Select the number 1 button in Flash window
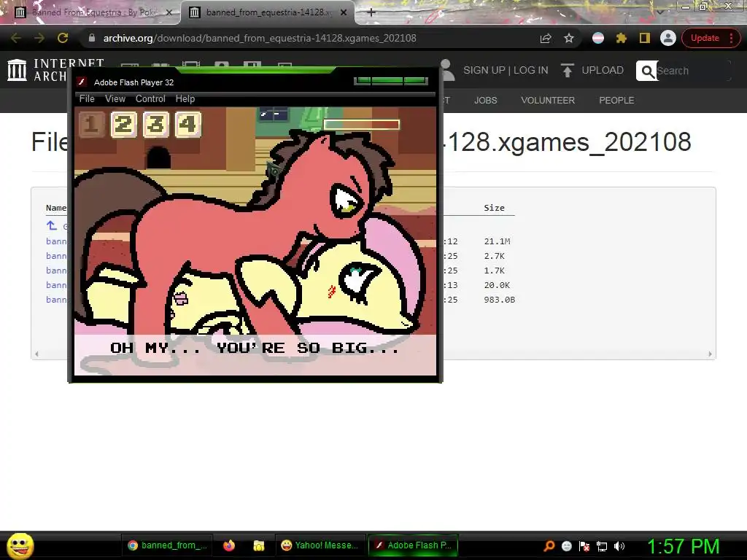747x560 pixels. point(91,125)
